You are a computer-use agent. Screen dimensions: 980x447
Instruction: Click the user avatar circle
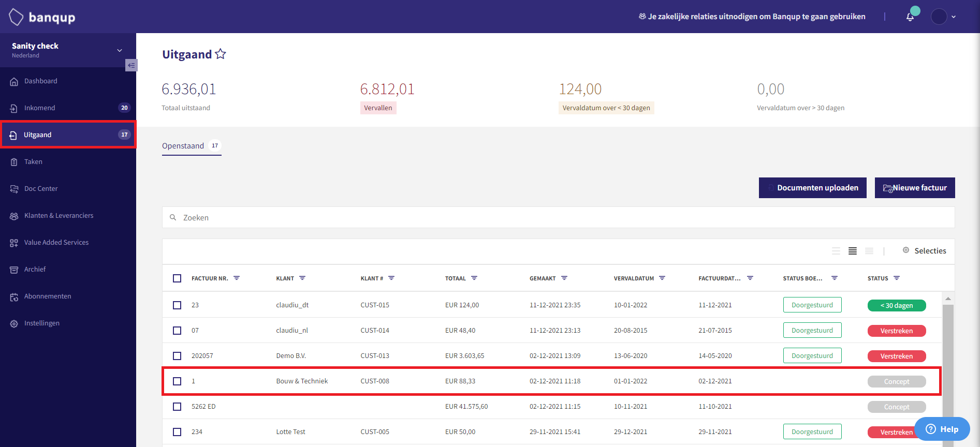click(939, 17)
